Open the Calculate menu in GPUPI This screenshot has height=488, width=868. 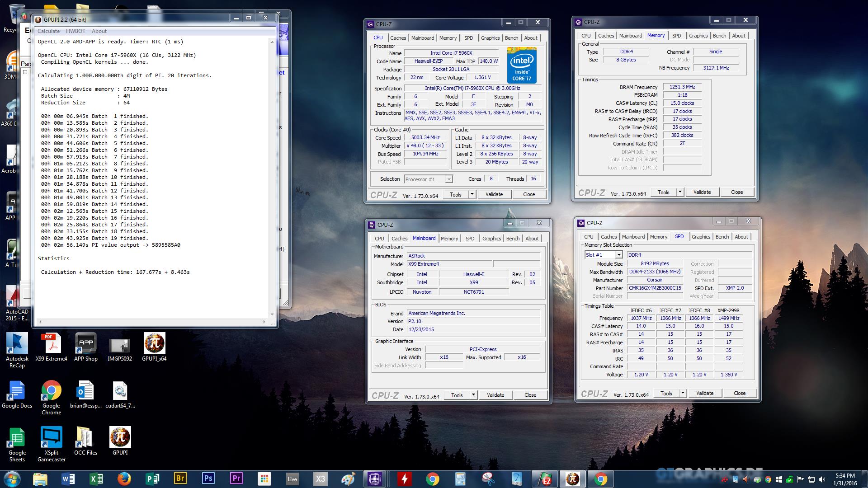[x=48, y=31]
